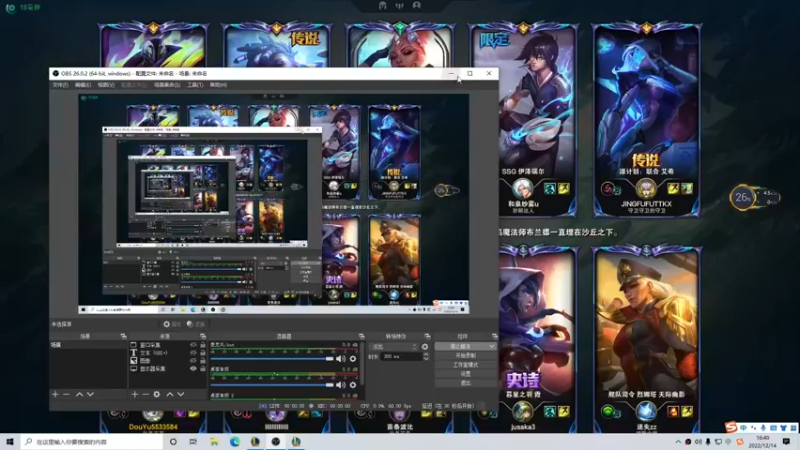The image size is (800, 450).
Task: Open the 文件(F) menu in OBS
Action: pos(60,85)
